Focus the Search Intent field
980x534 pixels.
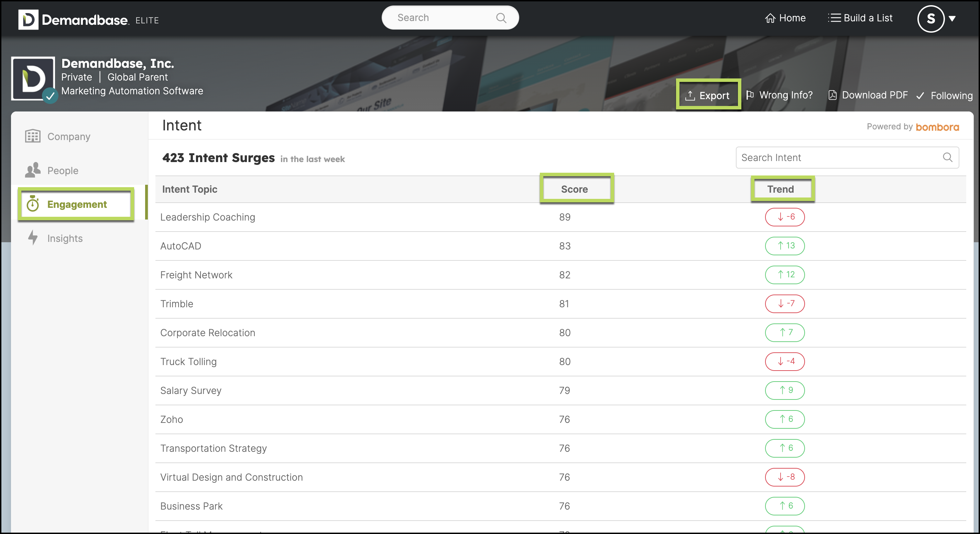tap(847, 158)
